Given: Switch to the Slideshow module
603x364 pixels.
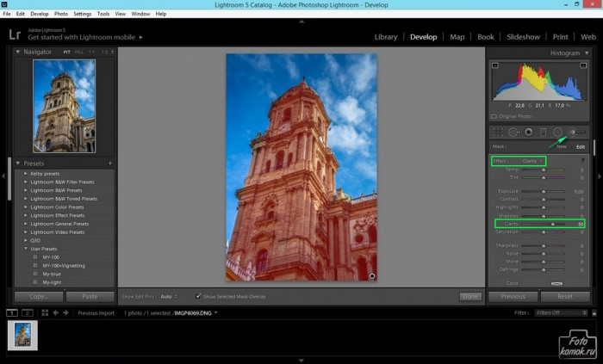Looking at the screenshot, I should point(523,37).
